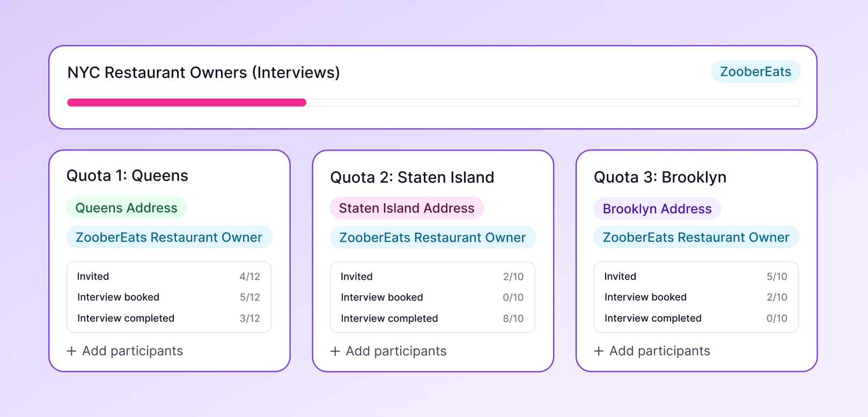Click the Staten Island Invited count 2/10

pyautogui.click(x=513, y=277)
